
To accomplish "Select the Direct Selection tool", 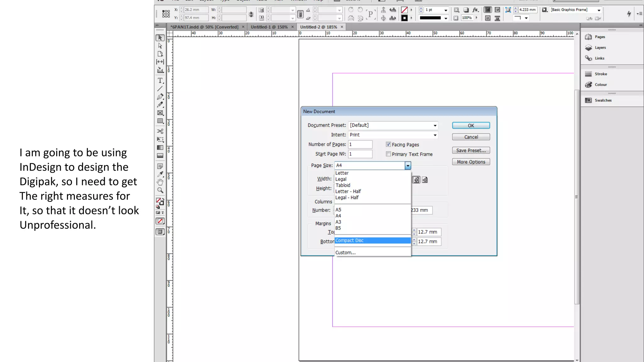I will coord(160,46).
